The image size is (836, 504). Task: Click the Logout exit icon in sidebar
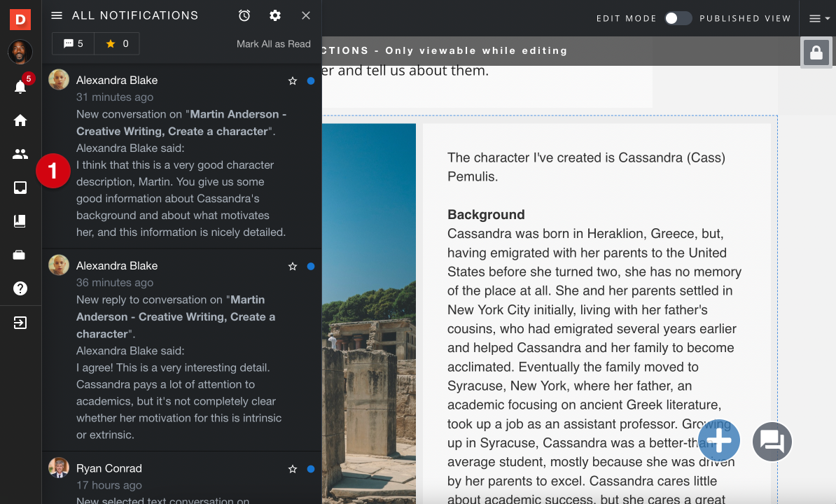(x=20, y=323)
